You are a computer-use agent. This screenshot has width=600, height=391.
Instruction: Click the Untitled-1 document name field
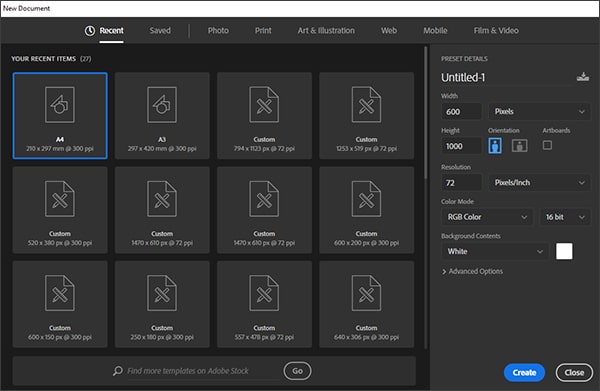506,78
